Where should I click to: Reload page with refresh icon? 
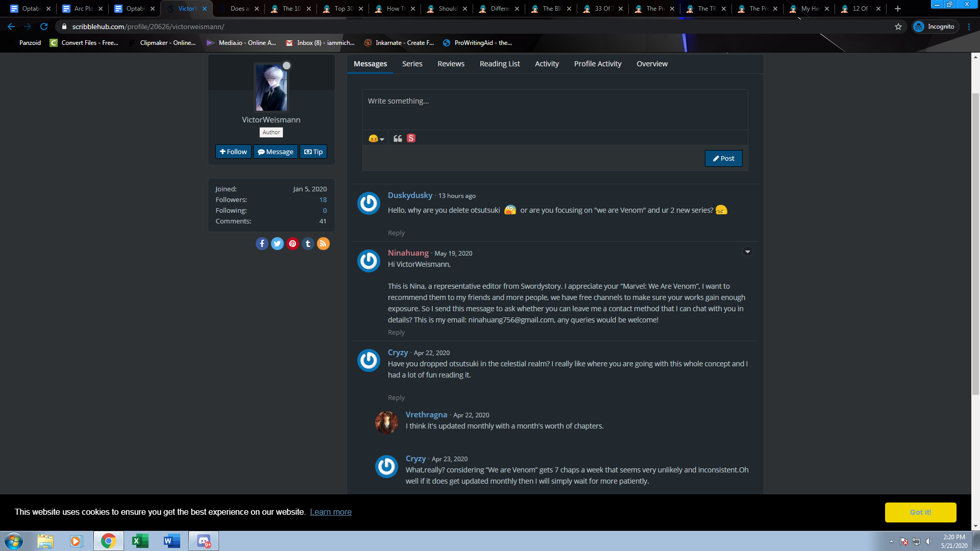[x=44, y=27]
